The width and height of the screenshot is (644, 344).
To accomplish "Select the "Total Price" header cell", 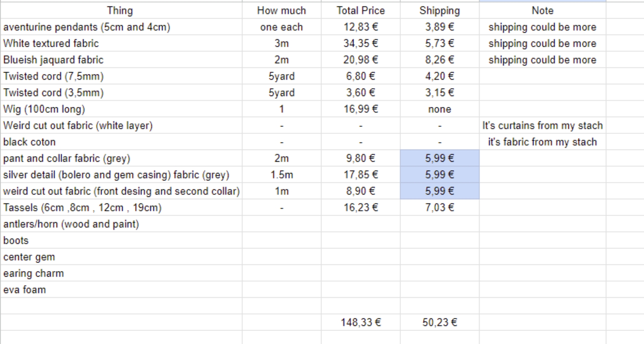I will coord(361,11).
